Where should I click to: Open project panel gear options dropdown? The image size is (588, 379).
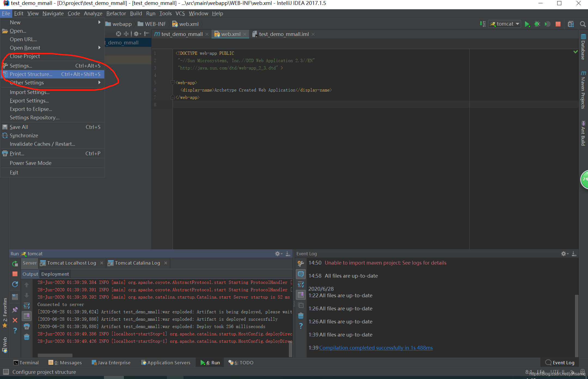click(137, 34)
